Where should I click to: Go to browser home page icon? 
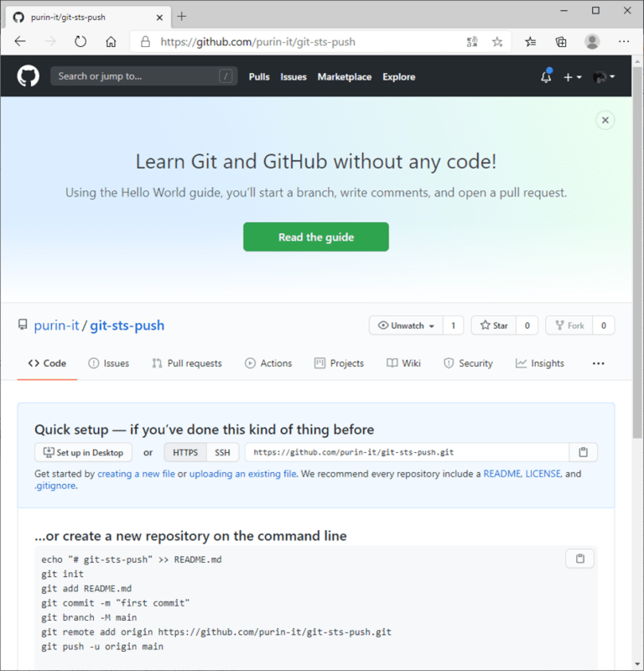pos(112,41)
